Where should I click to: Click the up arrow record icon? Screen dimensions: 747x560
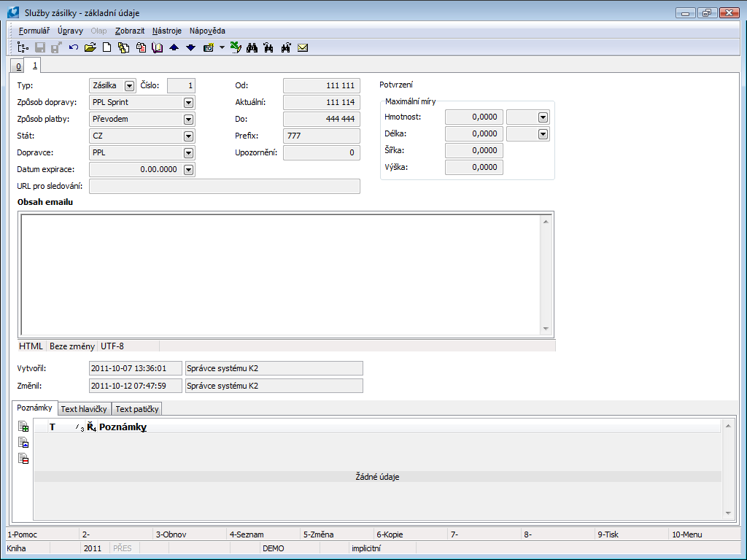pos(174,48)
